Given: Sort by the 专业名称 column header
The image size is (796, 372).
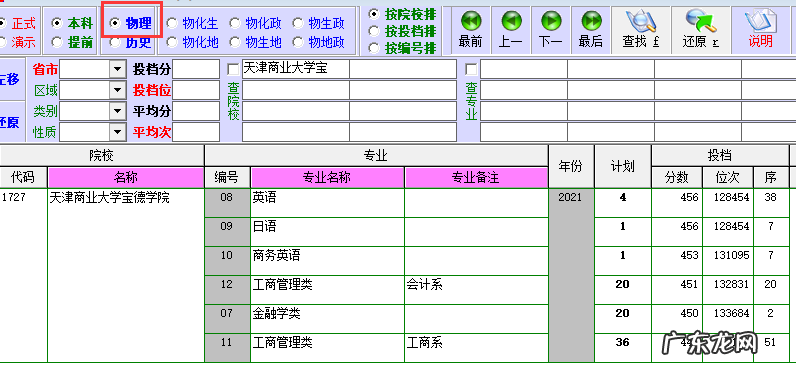Looking at the screenshot, I should coord(327,177).
